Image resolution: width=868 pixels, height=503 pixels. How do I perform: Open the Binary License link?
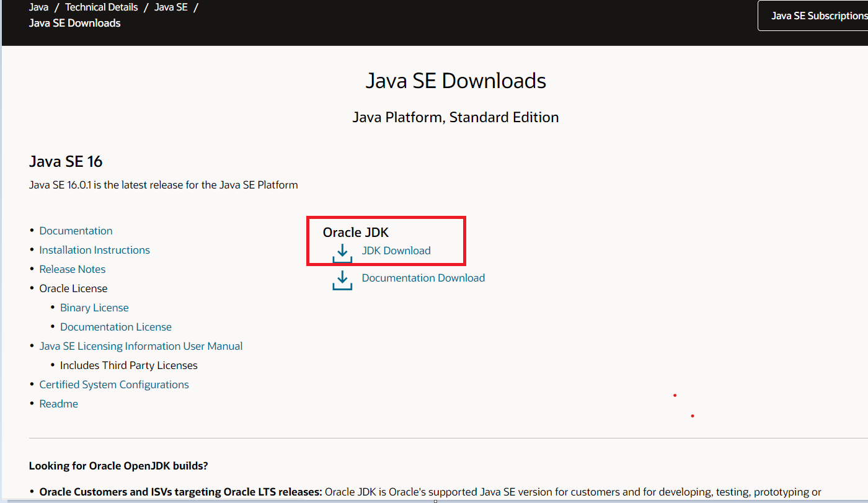tap(94, 308)
